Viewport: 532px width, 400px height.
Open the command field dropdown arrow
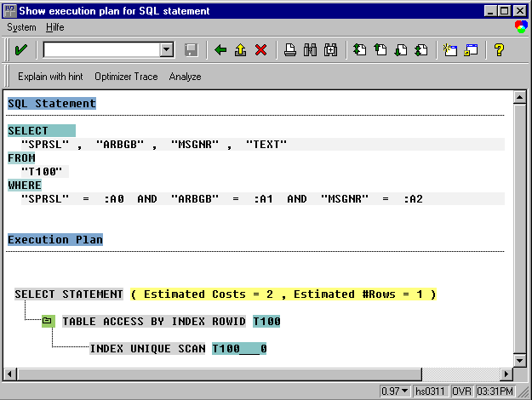pos(167,50)
